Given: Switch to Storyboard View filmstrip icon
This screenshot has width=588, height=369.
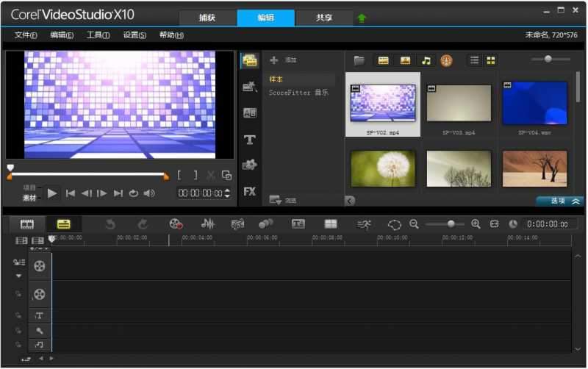Looking at the screenshot, I should tap(27, 224).
